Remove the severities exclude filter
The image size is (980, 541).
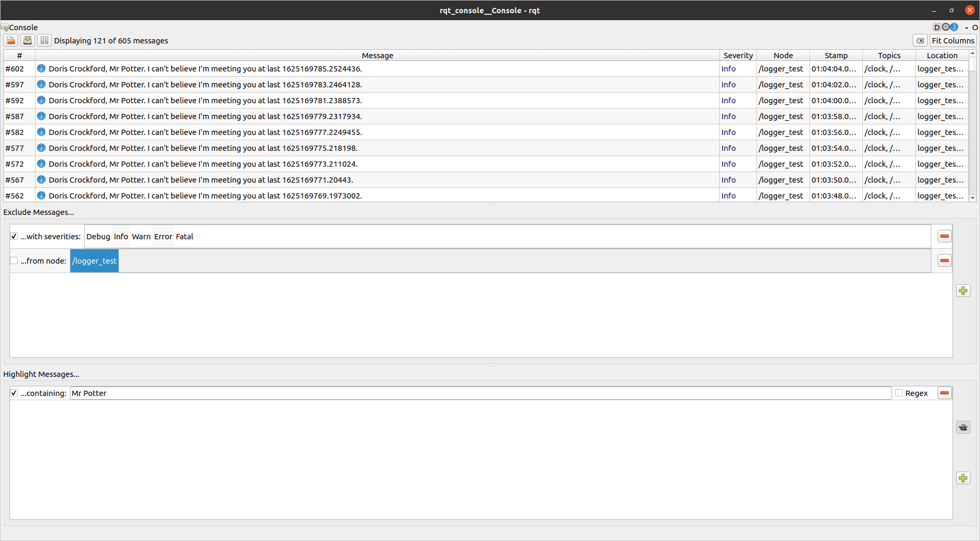945,236
